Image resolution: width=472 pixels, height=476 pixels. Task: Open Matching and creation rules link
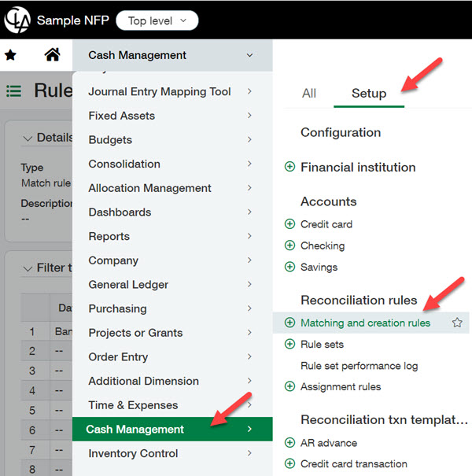tap(365, 323)
